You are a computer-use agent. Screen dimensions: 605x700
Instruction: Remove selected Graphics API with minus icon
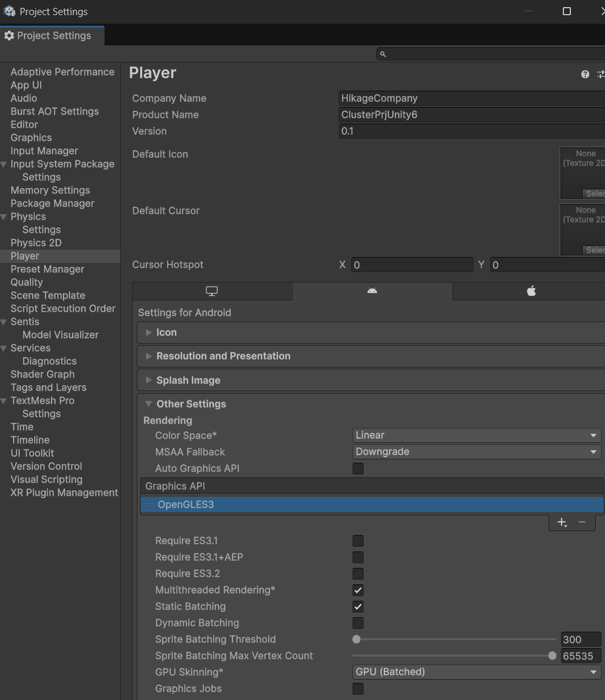click(582, 522)
